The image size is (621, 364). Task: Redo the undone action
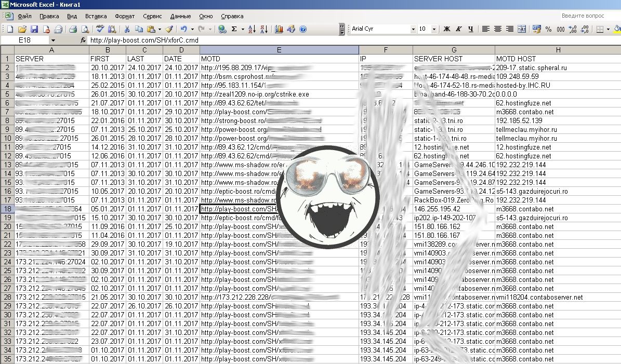coord(201,29)
